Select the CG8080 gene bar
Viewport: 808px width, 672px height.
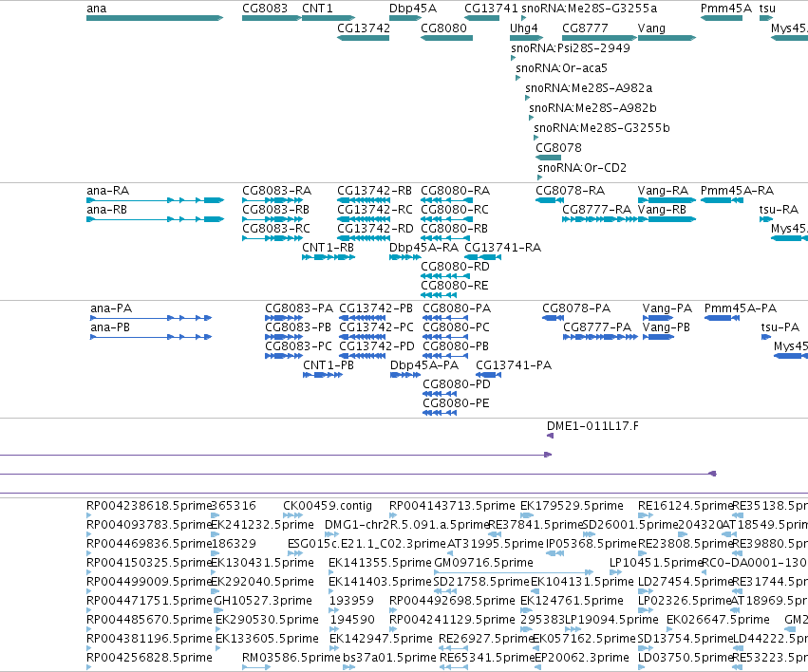pyautogui.click(x=447, y=38)
